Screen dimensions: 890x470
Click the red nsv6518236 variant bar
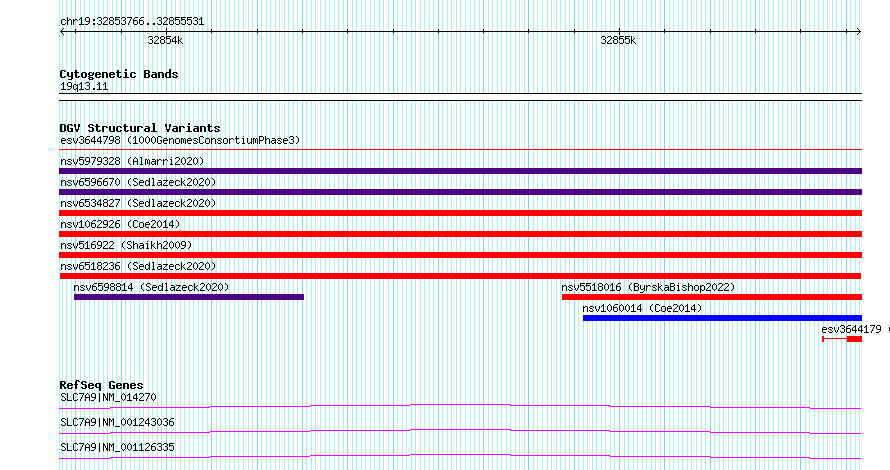460,276
